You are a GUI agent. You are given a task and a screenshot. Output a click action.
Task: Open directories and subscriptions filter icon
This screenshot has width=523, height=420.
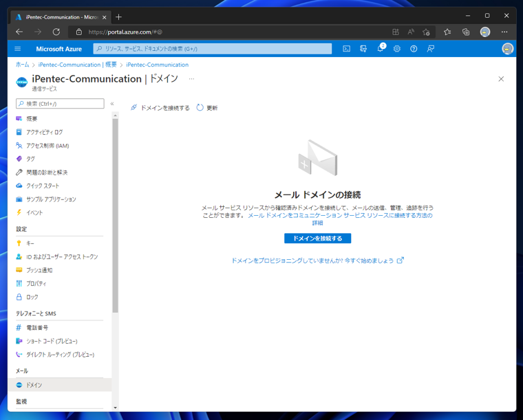363,49
